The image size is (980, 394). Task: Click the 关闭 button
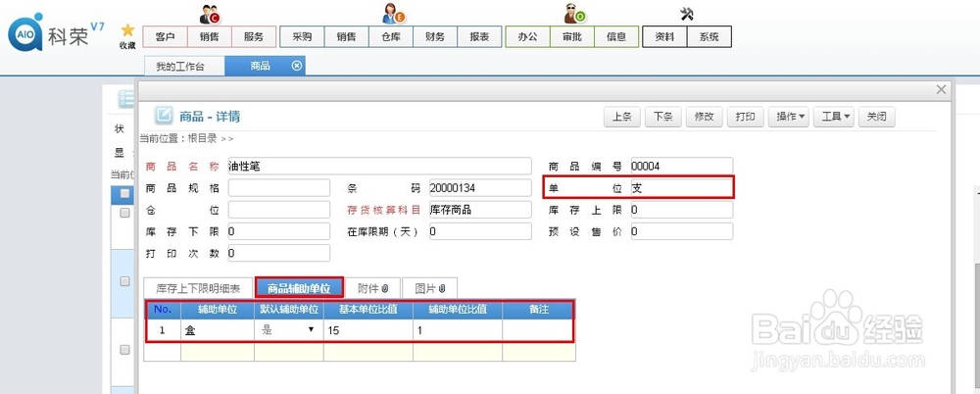point(877,117)
